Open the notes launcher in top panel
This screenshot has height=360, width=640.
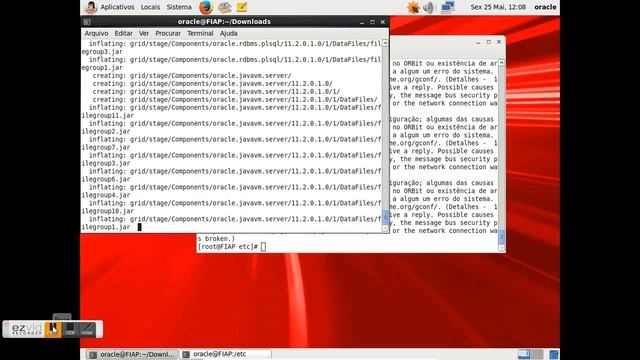(242, 7)
